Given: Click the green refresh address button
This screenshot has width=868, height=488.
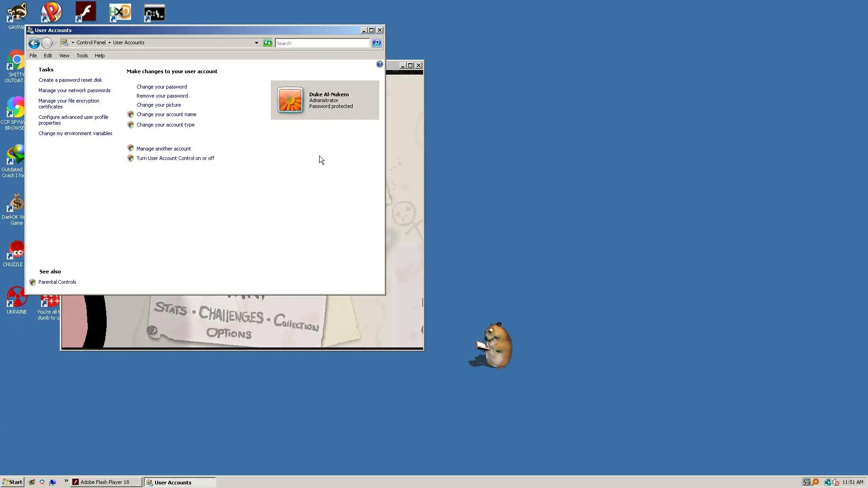Looking at the screenshot, I should click(x=268, y=43).
